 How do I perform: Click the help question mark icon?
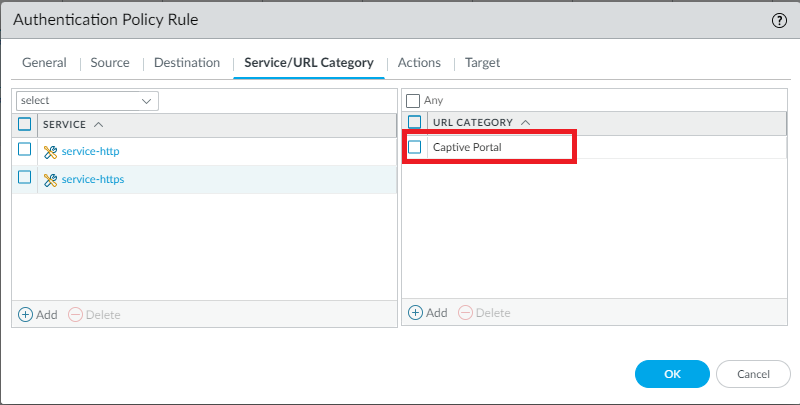click(x=779, y=20)
